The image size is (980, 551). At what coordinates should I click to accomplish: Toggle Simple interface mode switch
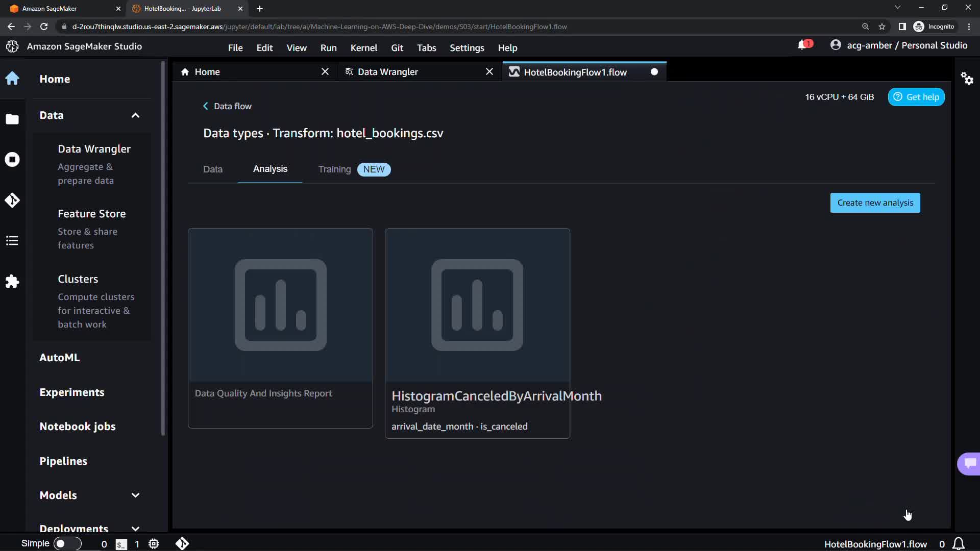coord(67,543)
